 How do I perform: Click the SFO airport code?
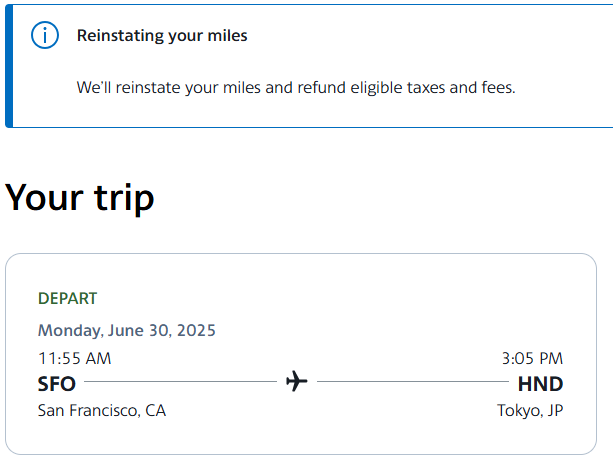56,383
